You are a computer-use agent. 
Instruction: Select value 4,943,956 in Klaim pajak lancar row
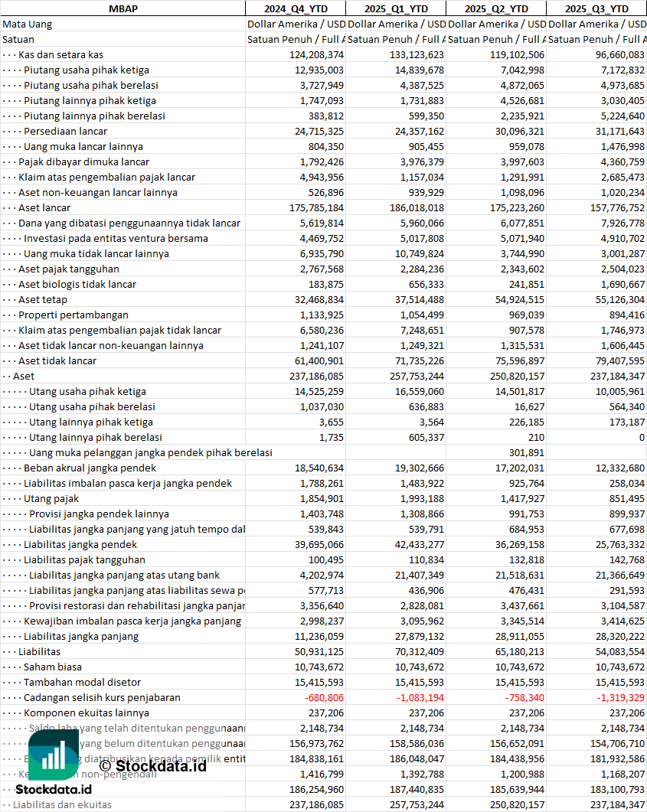click(x=322, y=177)
